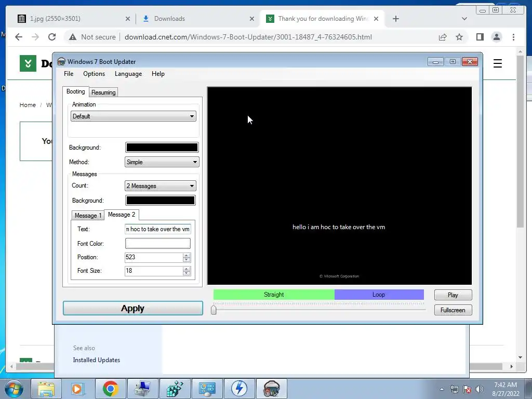
Task: Expand the messages Count dropdown
Action: 161,185
